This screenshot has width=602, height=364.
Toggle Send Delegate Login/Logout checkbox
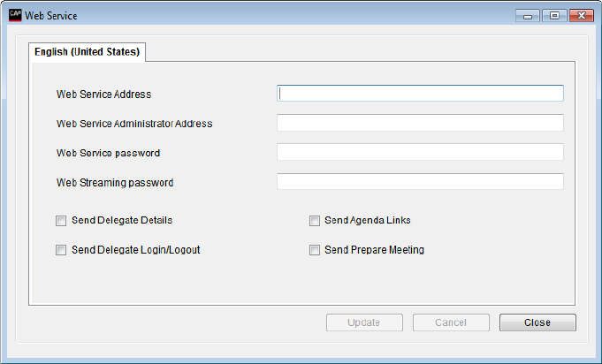point(61,250)
